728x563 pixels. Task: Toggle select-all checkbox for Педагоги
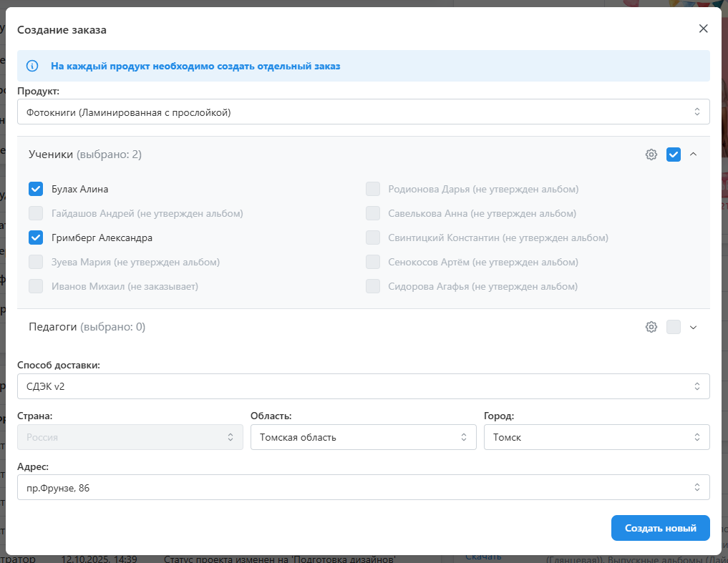pos(673,327)
